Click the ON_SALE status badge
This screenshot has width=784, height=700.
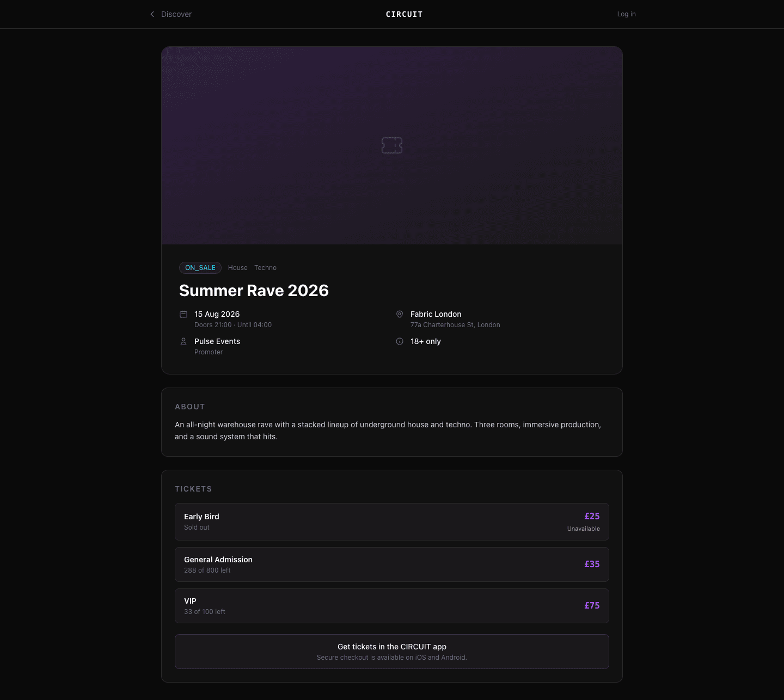click(x=200, y=268)
